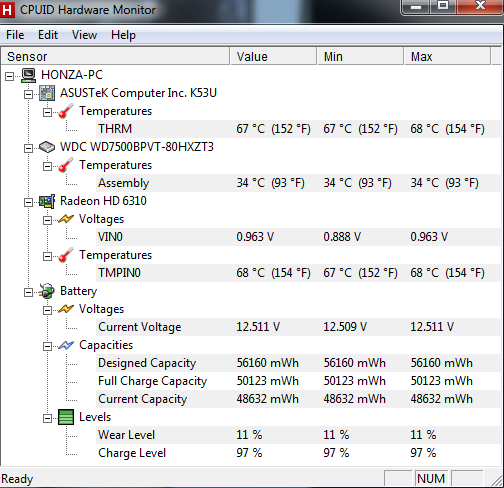Click the Min column header
Image resolution: width=504 pixels, height=488 pixels.
pyautogui.click(x=361, y=56)
